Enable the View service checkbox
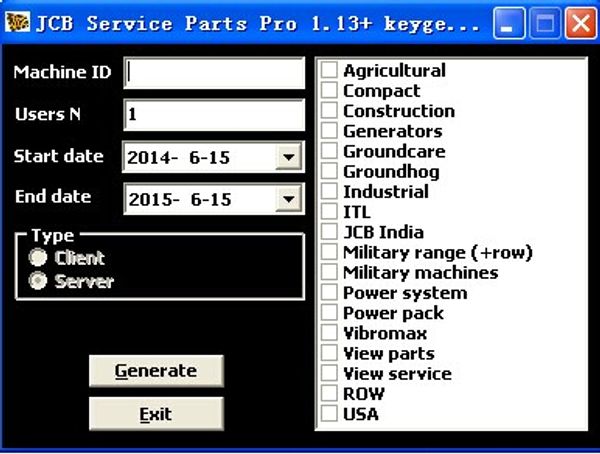Screen dimensions: 600x454 329,373
